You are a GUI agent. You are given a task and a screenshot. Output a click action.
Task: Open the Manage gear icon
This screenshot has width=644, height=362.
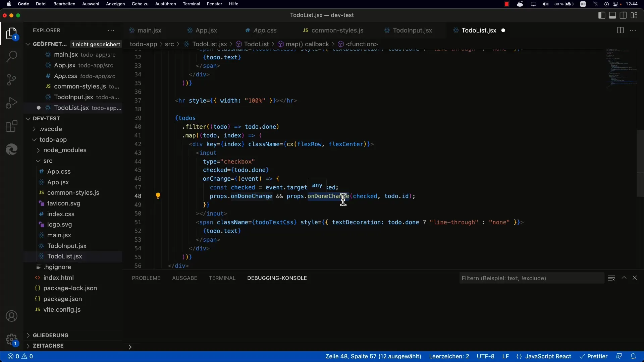coord(12,339)
